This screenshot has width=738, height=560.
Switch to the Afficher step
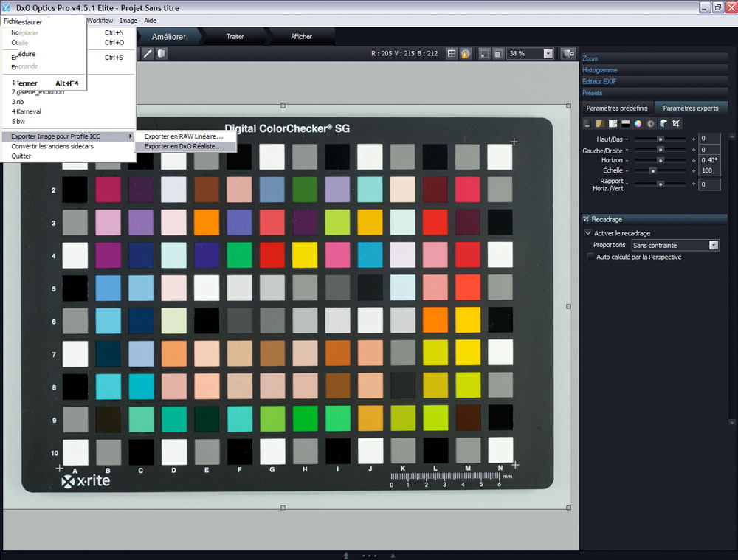coord(301,37)
